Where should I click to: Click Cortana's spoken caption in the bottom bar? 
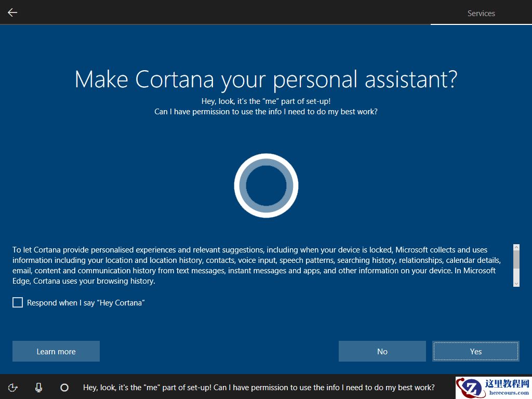tap(259, 387)
